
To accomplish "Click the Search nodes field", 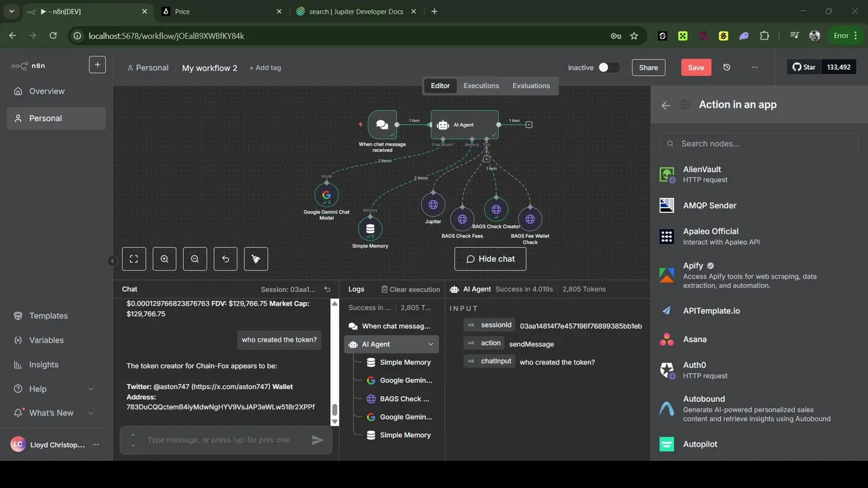I will (x=759, y=144).
